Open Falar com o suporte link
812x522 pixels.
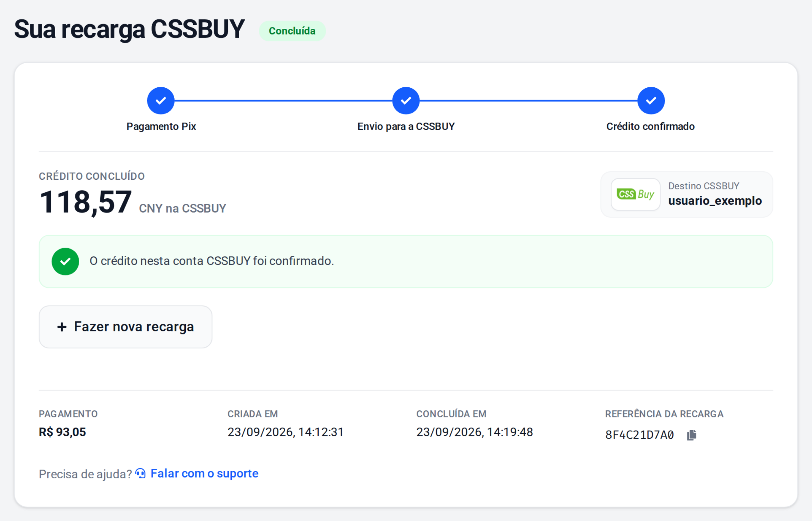point(204,473)
